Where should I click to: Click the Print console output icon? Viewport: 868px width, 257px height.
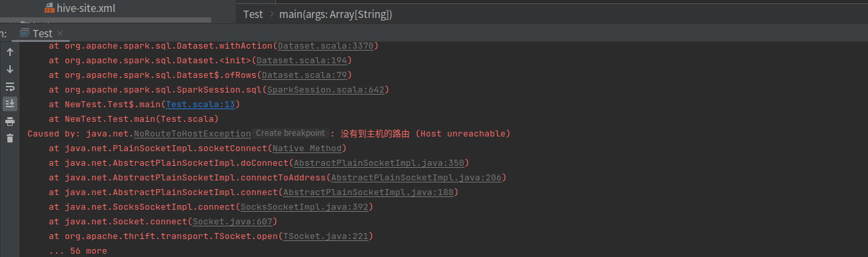coord(10,121)
